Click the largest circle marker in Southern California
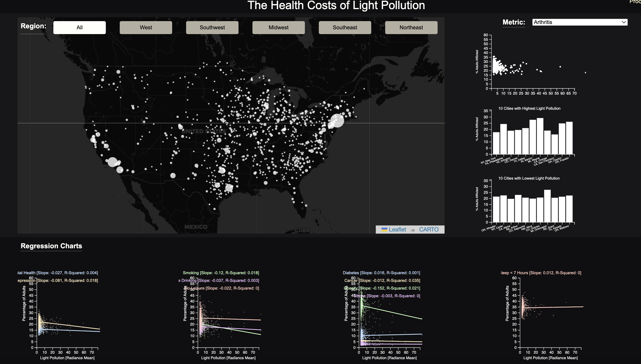641x364 pixels. 112,162
